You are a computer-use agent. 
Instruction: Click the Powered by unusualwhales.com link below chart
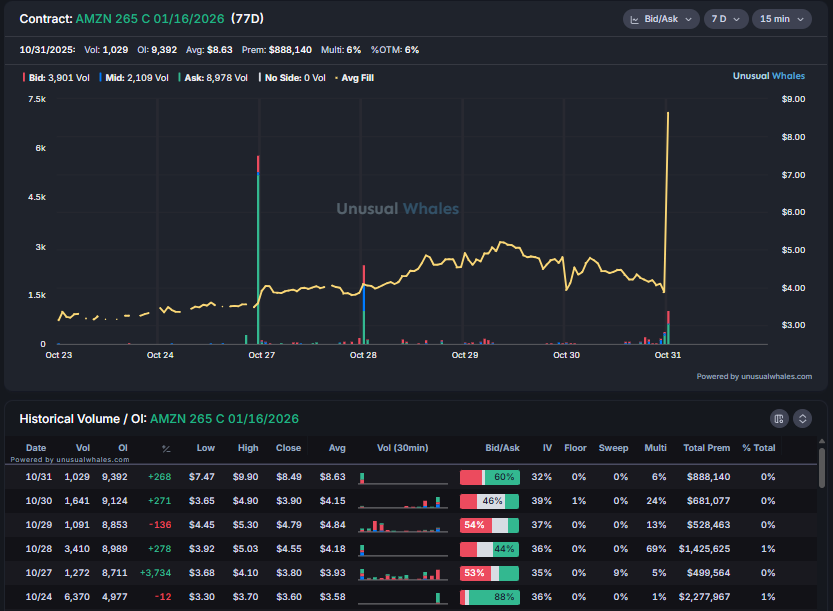tap(754, 377)
